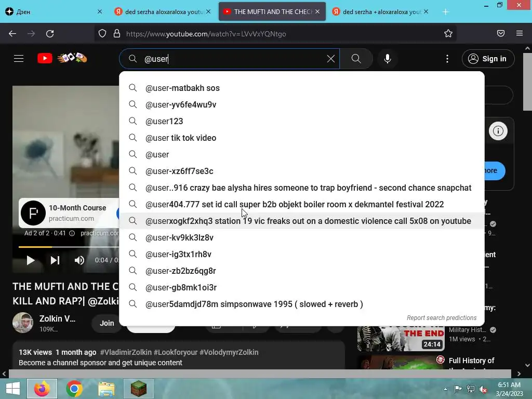The image size is (532, 399).
Task: Show site security padlock info
Action: click(117, 34)
